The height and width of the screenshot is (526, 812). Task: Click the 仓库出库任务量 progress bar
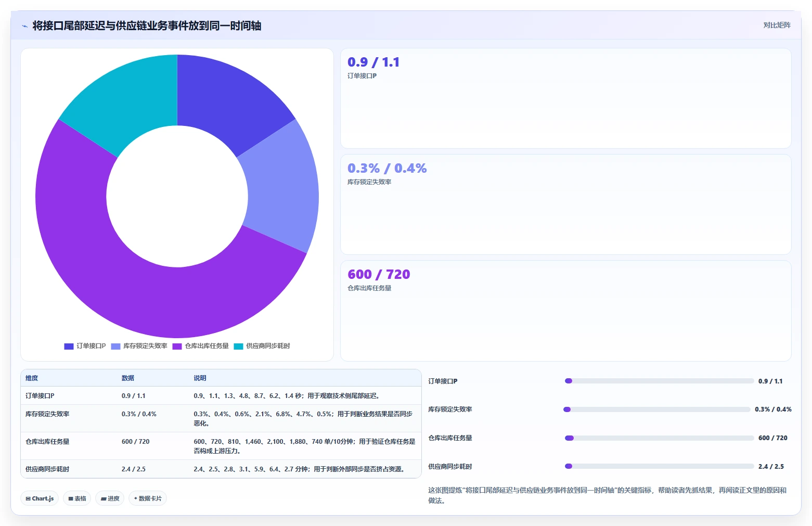(x=659, y=438)
